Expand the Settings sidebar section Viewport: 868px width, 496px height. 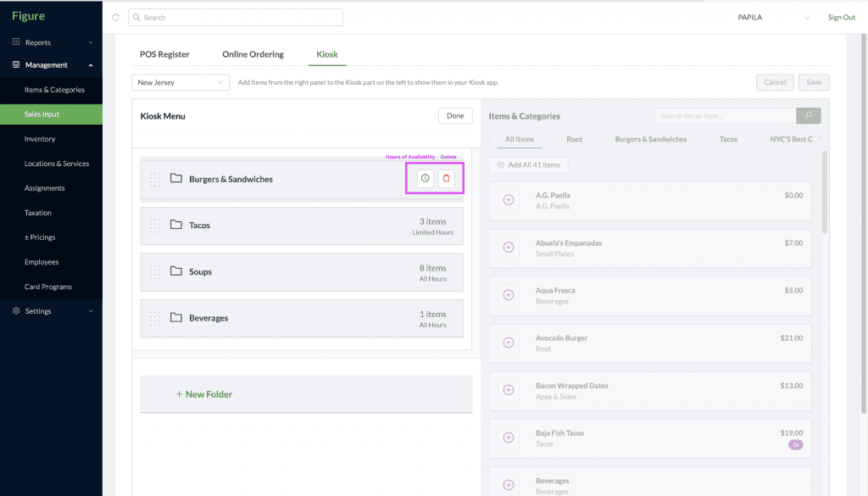pyautogui.click(x=52, y=311)
